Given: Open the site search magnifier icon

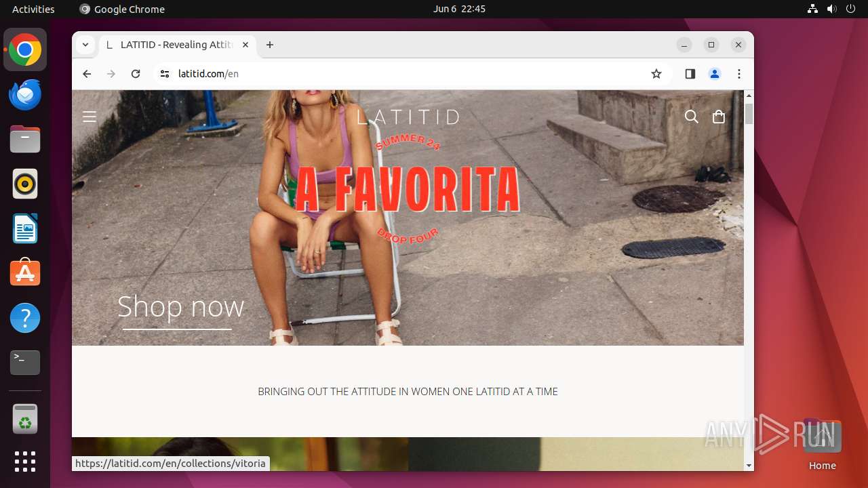Looking at the screenshot, I should [692, 117].
